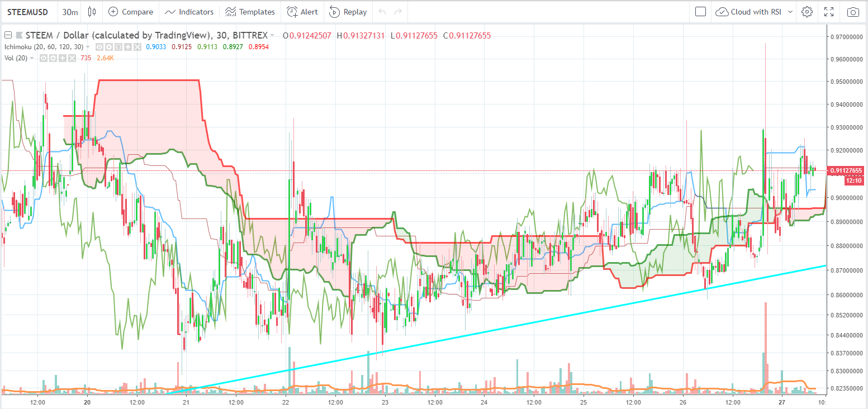Click the Vol average value 2.64K

point(105,58)
